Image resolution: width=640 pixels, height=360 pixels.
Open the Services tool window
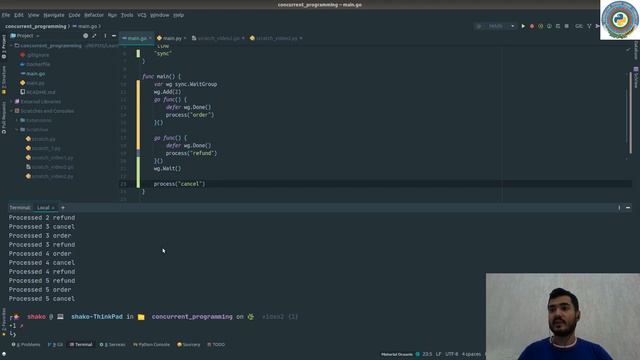113,344
